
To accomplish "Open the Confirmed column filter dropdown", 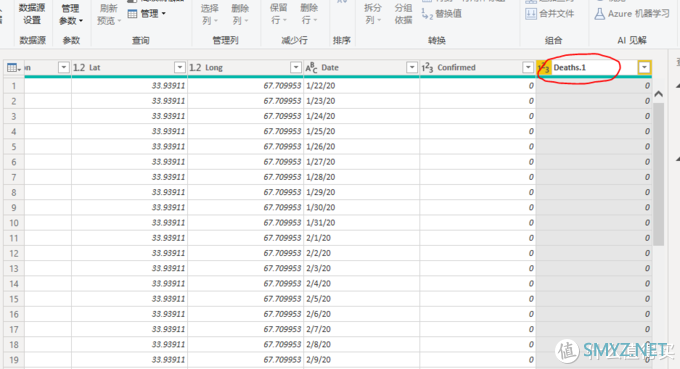I will pos(528,68).
